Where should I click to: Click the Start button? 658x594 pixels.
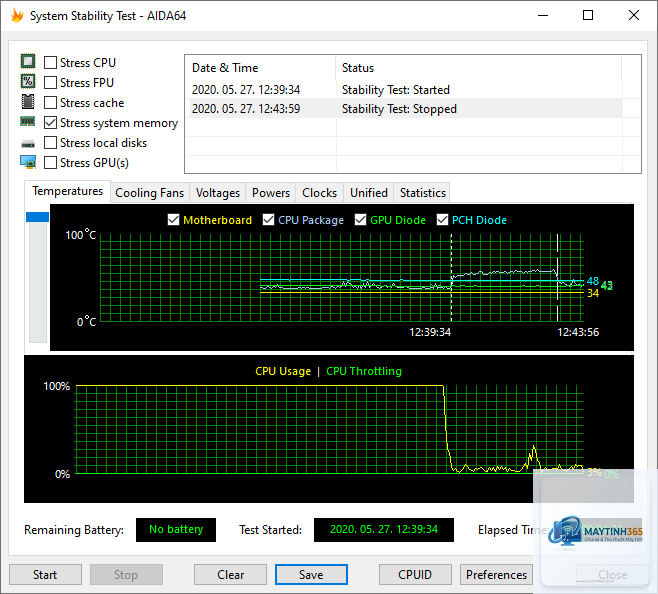pos(45,574)
